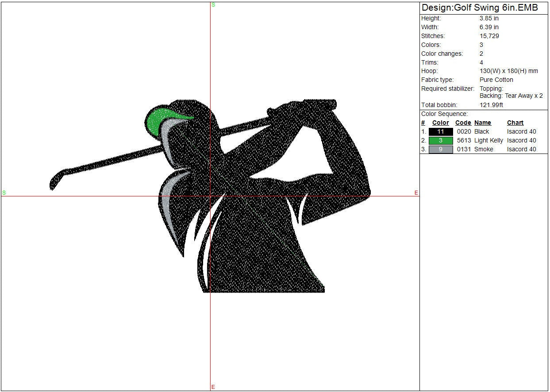Click the green S marker at top

pos(213,5)
